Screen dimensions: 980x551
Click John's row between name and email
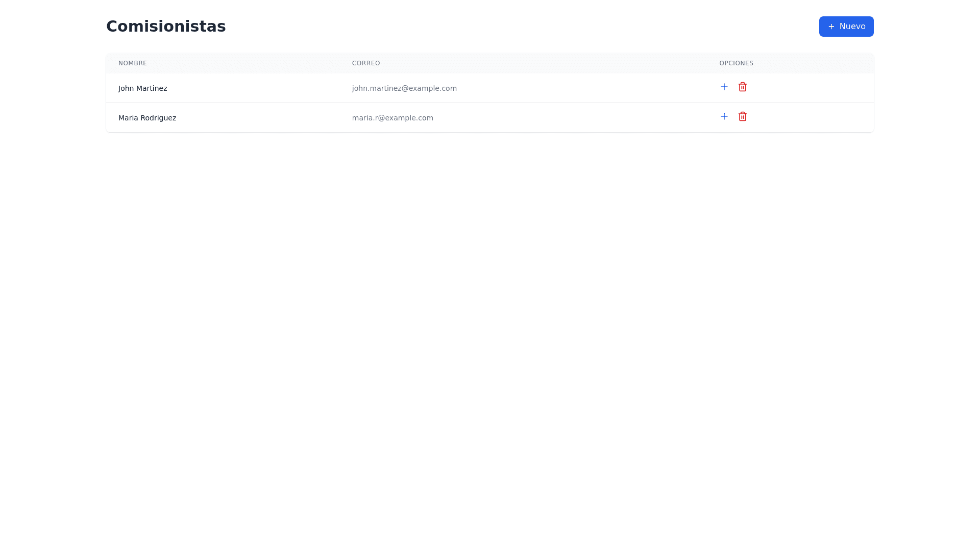tap(260, 88)
